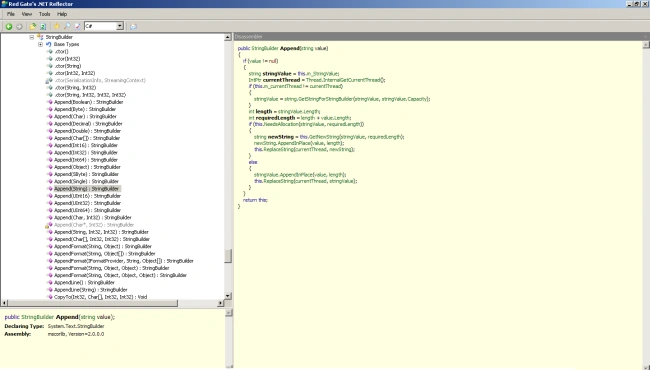Select AppendFormat(String, Object[]) row
This screenshot has height=370, width=650.
[105, 254]
